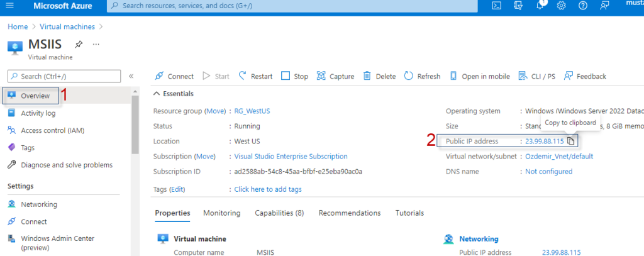Delete the virtual machine
The width and height of the screenshot is (644, 256).
379,77
